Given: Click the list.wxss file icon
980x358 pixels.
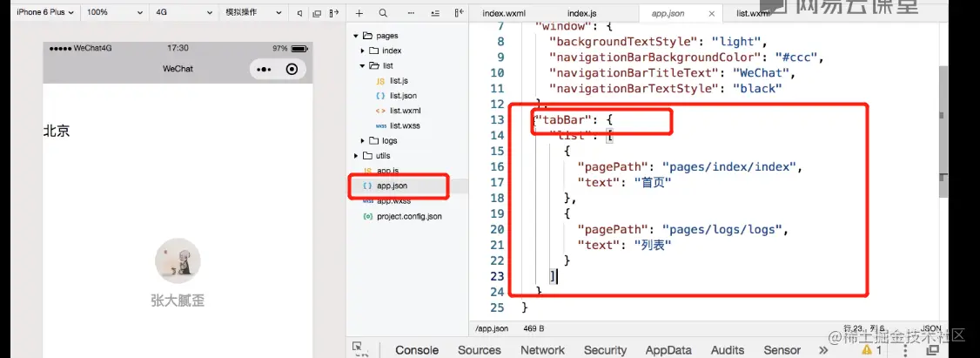Looking at the screenshot, I should click(x=380, y=125).
